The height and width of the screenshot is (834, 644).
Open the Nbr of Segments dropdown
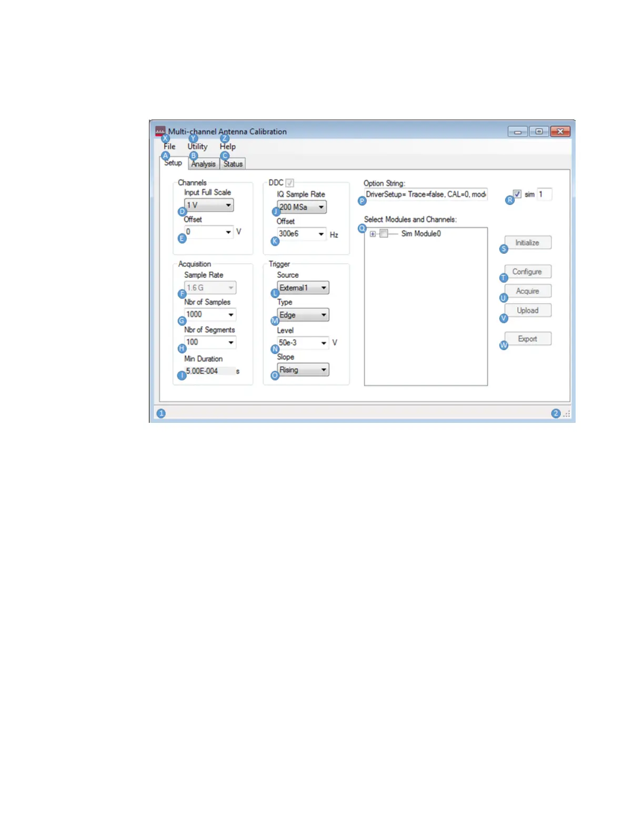(210, 342)
